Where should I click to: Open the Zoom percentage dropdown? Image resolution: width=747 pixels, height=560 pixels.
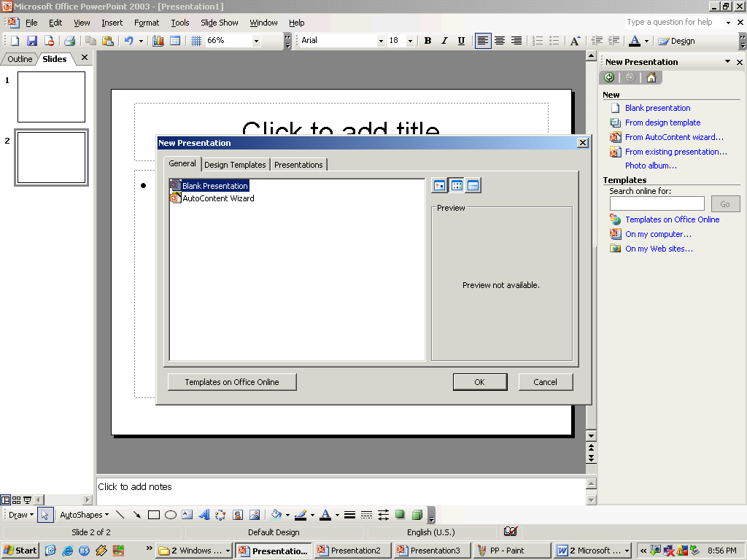(256, 41)
